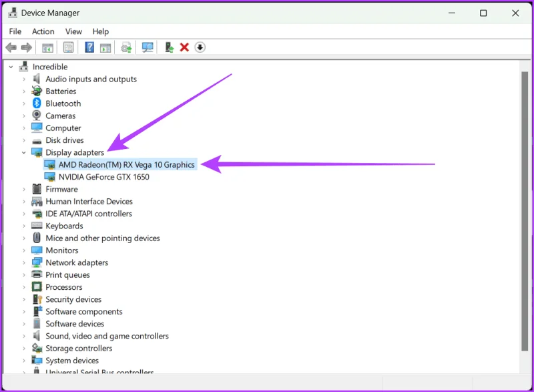Click the Keyboards category icon
This screenshot has width=534, height=392.
click(37, 226)
